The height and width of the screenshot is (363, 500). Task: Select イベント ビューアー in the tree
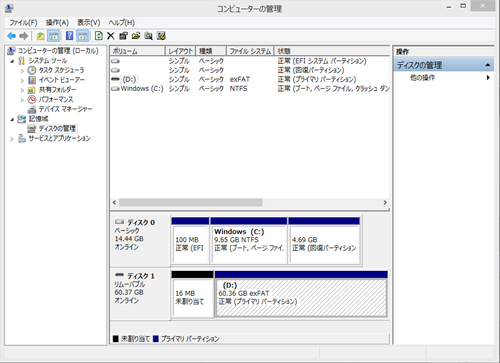pos(62,80)
